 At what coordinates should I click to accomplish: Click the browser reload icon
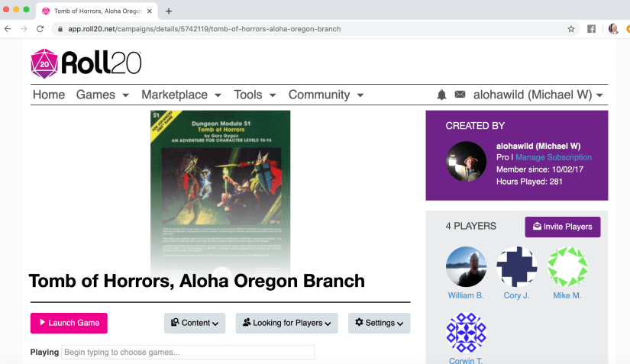click(41, 29)
